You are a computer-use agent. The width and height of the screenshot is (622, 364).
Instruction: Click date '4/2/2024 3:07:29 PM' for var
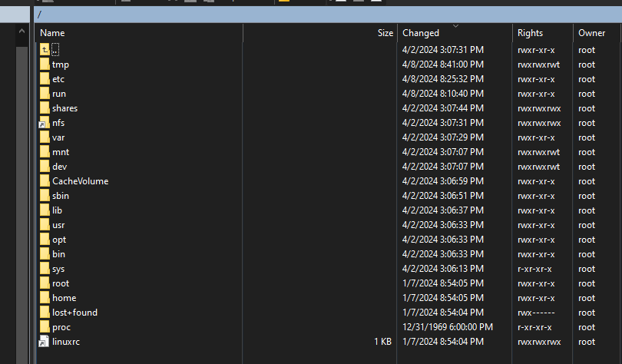pos(443,137)
